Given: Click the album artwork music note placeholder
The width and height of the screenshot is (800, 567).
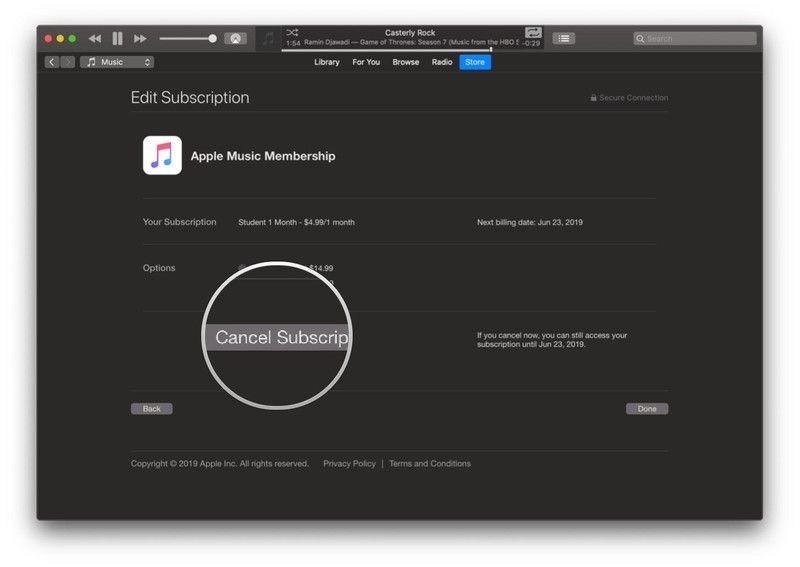Looking at the screenshot, I should 268,39.
